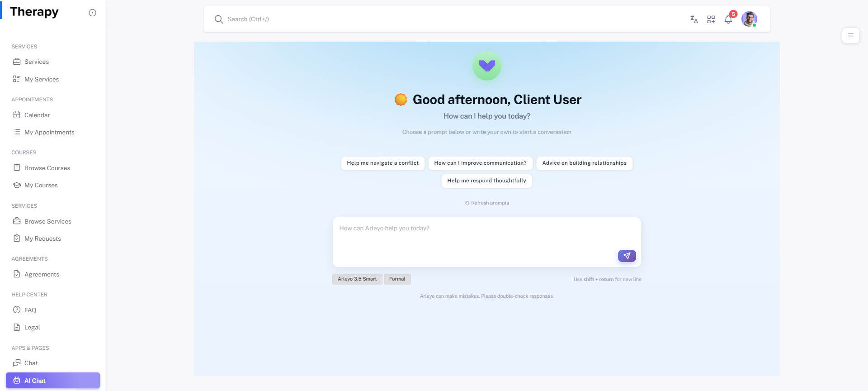The image size is (868, 391).
Task: Click the 'shift + return' hint text
Action: coord(599,280)
